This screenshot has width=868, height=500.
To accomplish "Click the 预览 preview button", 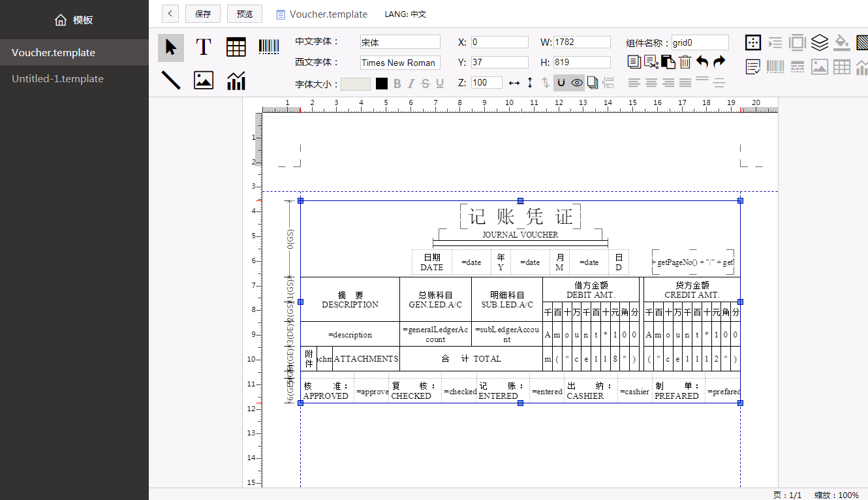I will pyautogui.click(x=245, y=14).
